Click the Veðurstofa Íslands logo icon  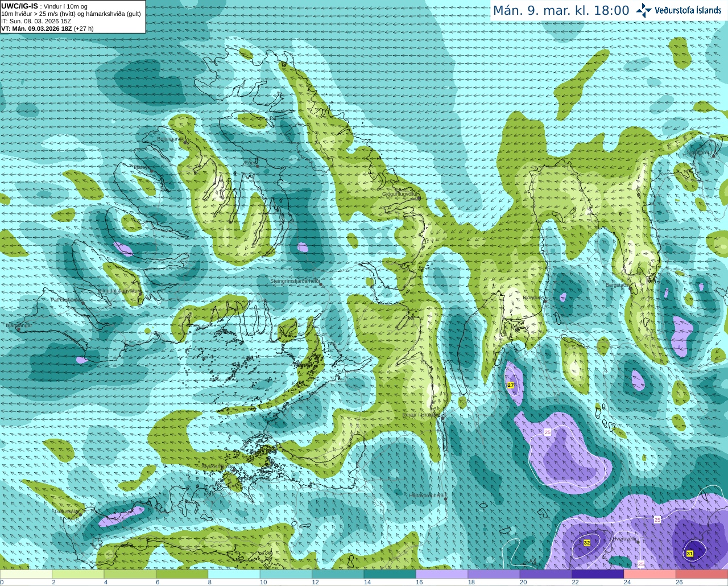coord(644,10)
